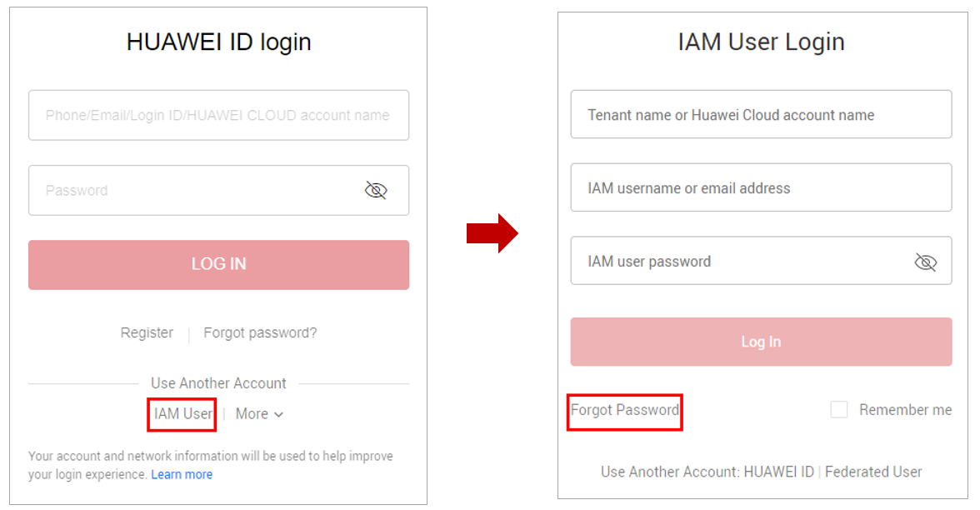
Task: Click the Log In button for IAM user
Action: (761, 342)
